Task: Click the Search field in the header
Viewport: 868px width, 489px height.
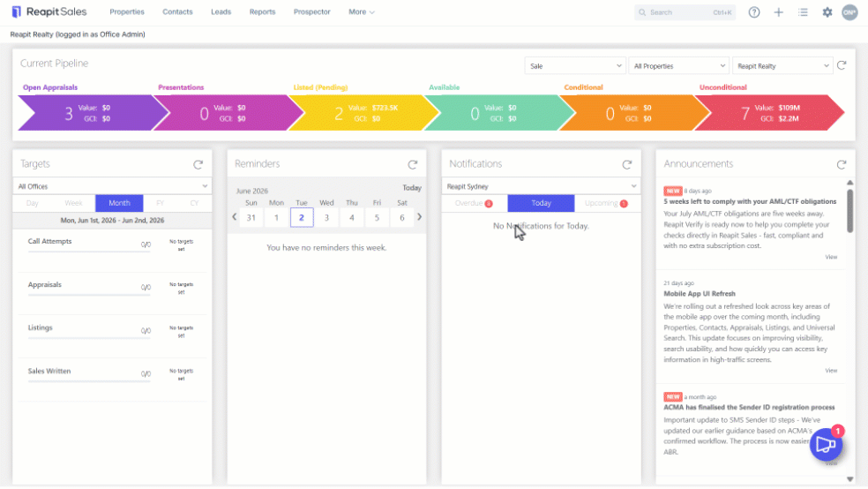Action: tap(685, 12)
